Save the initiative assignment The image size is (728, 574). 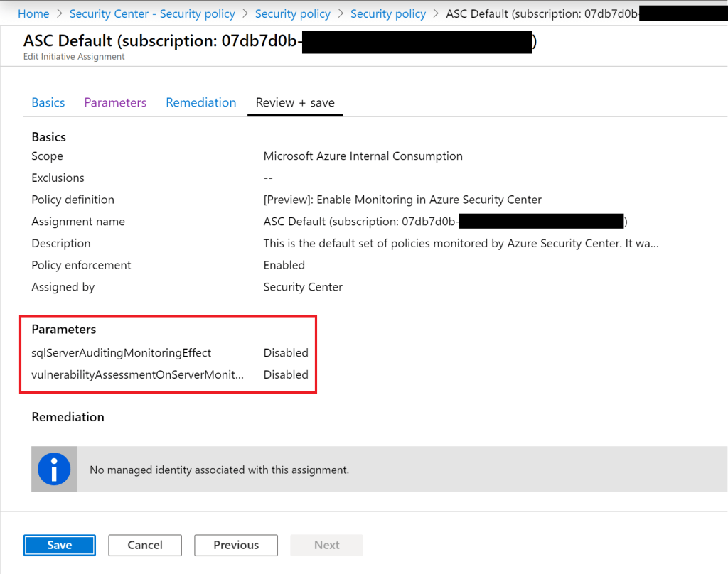click(x=60, y=545)
